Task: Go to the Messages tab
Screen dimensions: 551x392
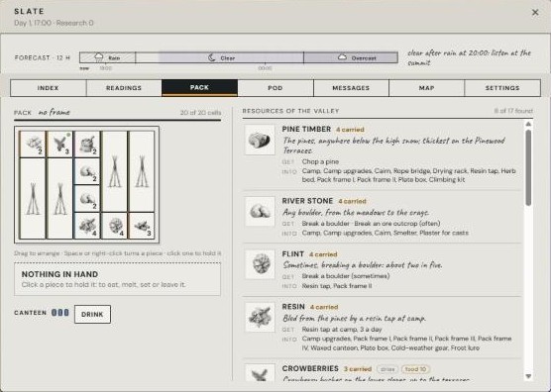Action: [351, 88]
